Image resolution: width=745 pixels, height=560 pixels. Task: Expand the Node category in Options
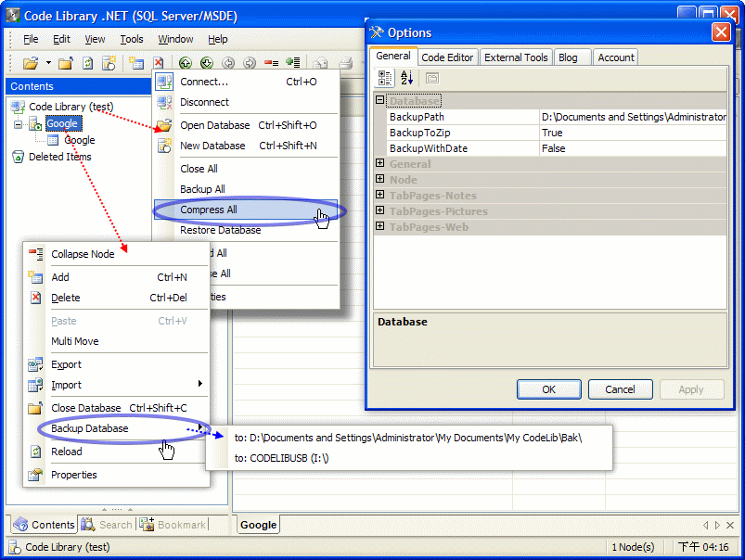point(379,179)
